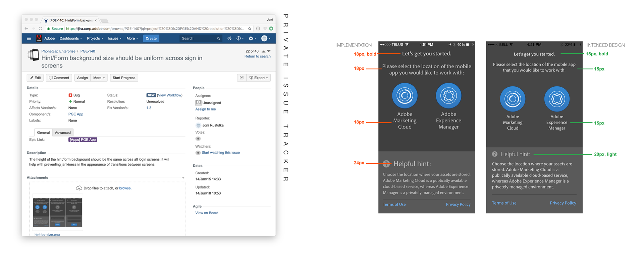Open the Projects dropdown menu
This screenshot has width=644, height=258.
click(x=95, y=38)
